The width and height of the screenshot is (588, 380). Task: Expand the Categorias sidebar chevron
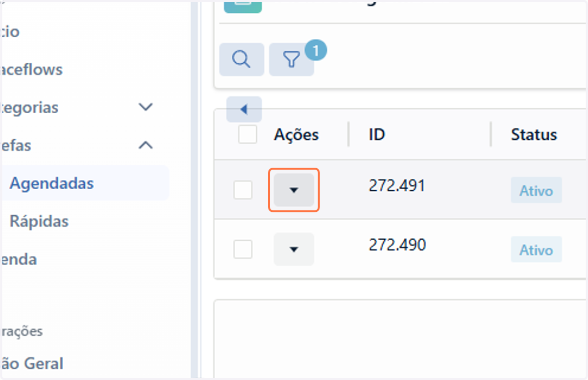146,107
